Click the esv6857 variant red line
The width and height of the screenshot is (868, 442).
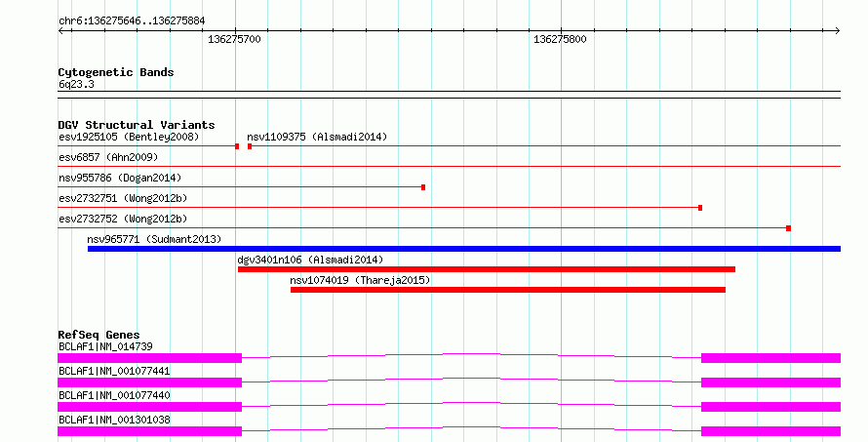[449, 166]
